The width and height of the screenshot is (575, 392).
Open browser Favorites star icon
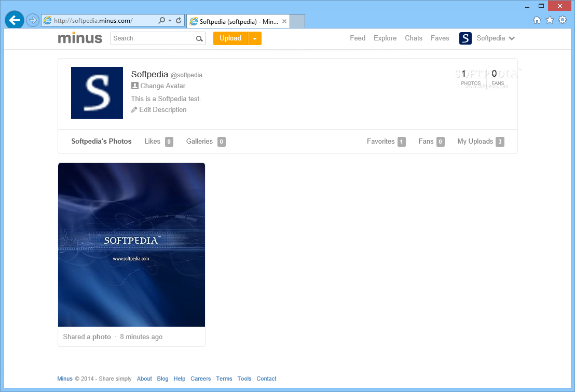tap(550, 20)
